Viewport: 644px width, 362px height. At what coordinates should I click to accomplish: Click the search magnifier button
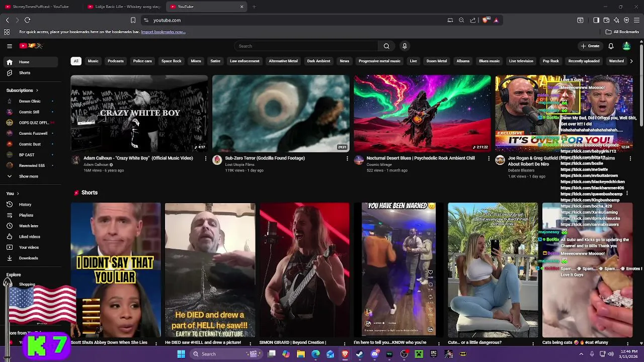386,46
